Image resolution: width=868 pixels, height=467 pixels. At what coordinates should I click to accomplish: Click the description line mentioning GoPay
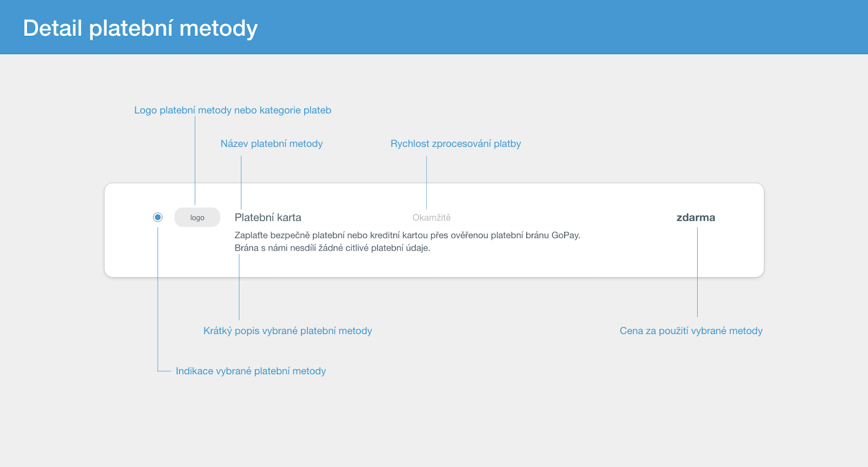click(407, 235)
